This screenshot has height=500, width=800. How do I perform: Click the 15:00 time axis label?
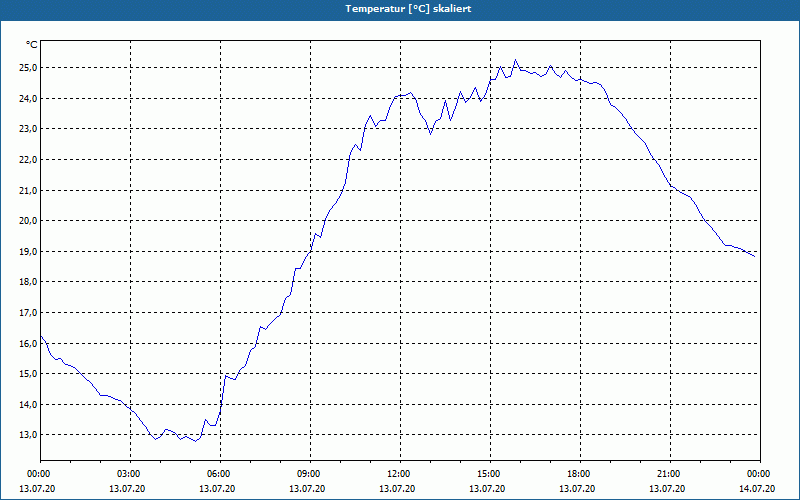coord(488,474)
